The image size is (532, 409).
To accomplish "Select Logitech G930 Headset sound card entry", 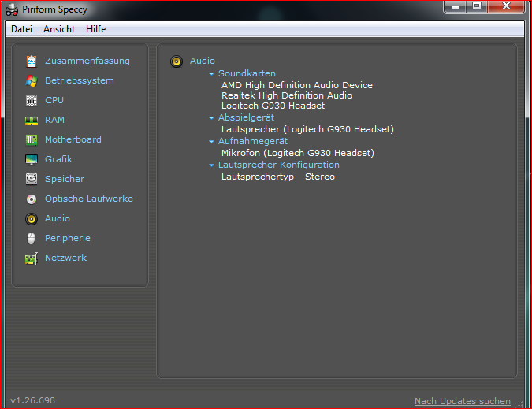I will pyautogui.click(x=273, y=106).
